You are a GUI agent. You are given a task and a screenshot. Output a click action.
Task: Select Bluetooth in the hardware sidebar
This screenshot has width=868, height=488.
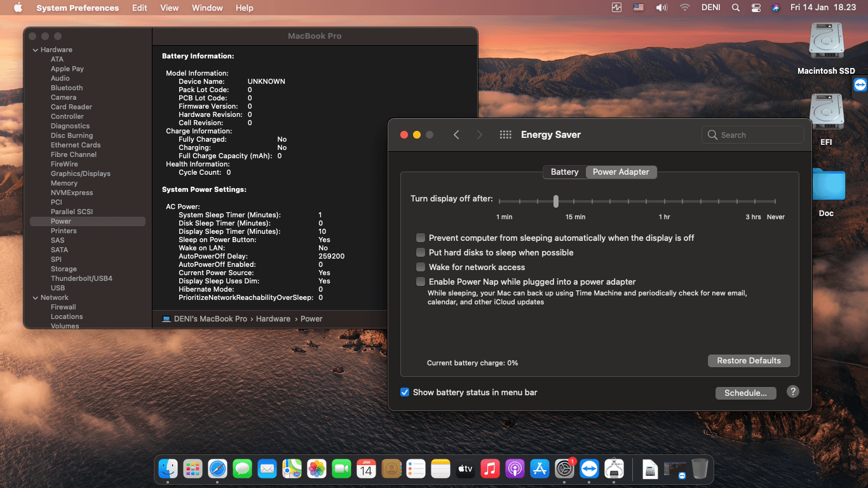point(67,88)
